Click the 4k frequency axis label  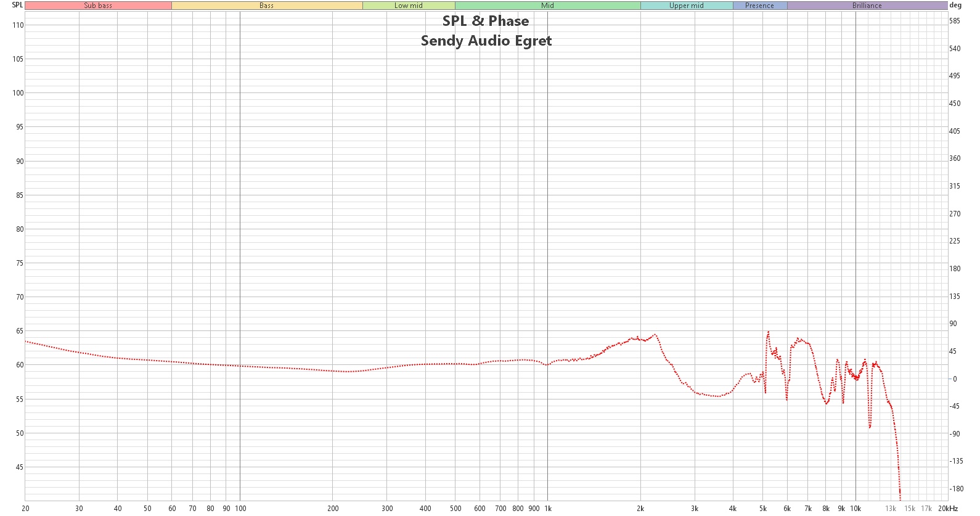pyautogui.click(x=733, y=509)
